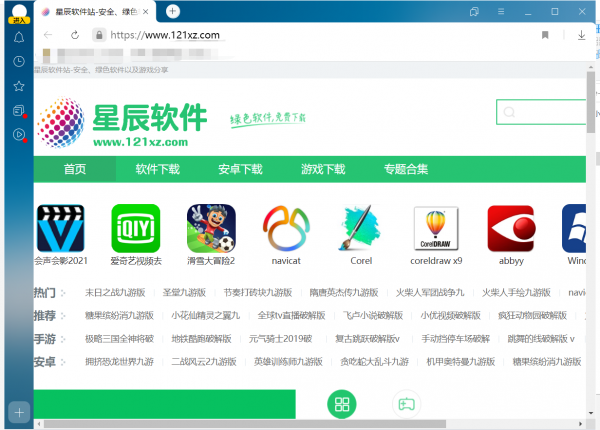The image size is (600, 430).
Task: Open the iQIYI 爱奇艺视频 icon
Action: (x=135, y=228)
